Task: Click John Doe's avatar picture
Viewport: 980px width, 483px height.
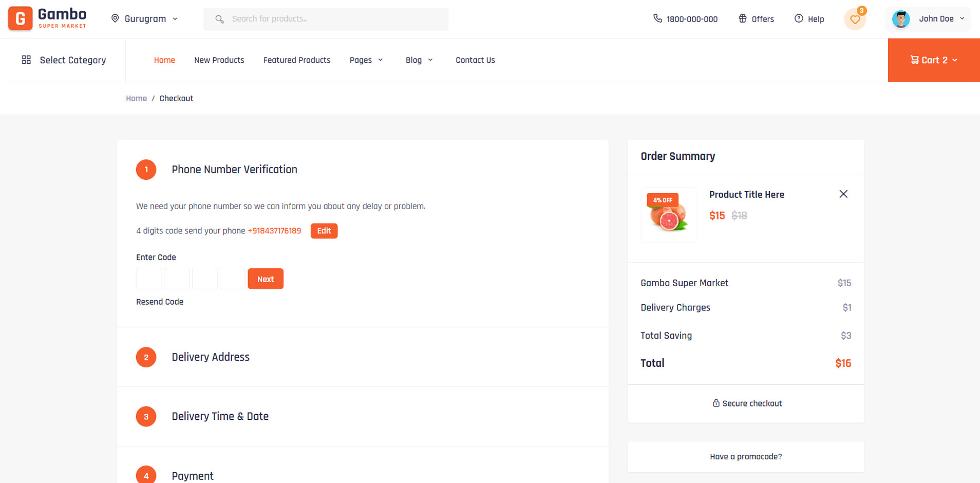Action: point(900,19)
